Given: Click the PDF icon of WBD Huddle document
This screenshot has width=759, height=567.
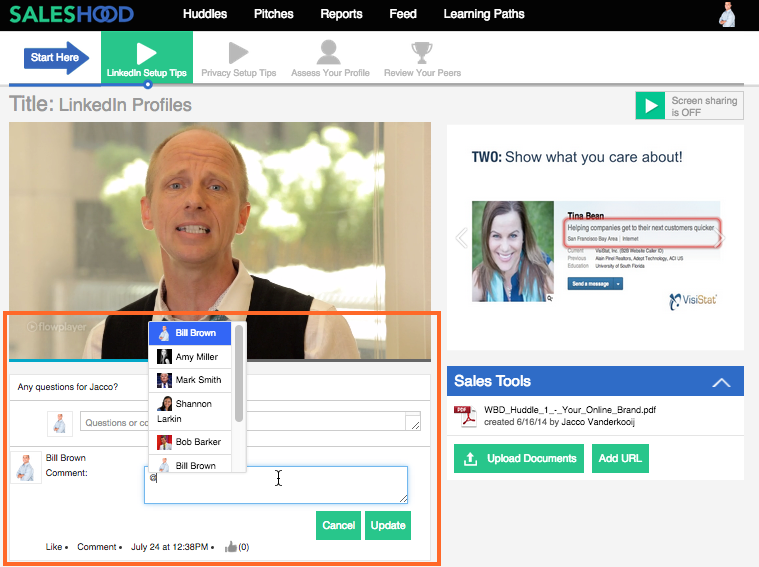Looking at the screenshot, I should [x=465, y=416].
